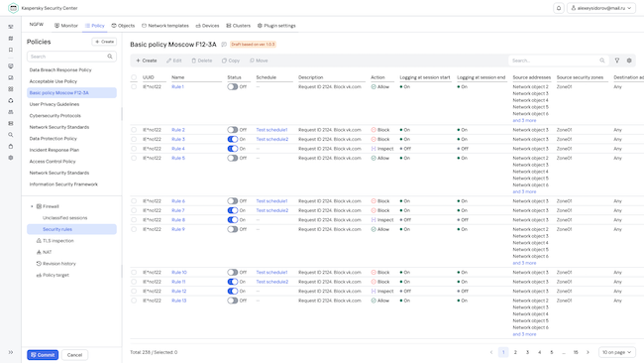Open the Test schedule1 link for Rule 2

click(271, 130)
